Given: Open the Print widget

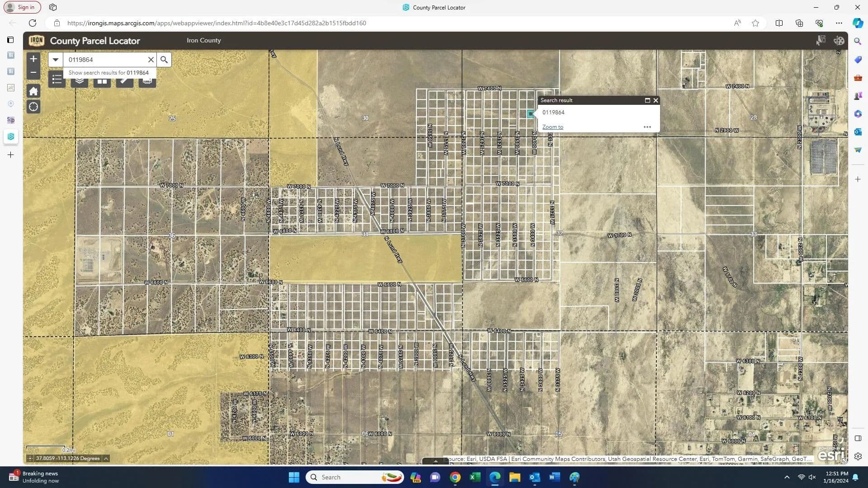Looking at the screenshot, I should [x=147, y=81].
